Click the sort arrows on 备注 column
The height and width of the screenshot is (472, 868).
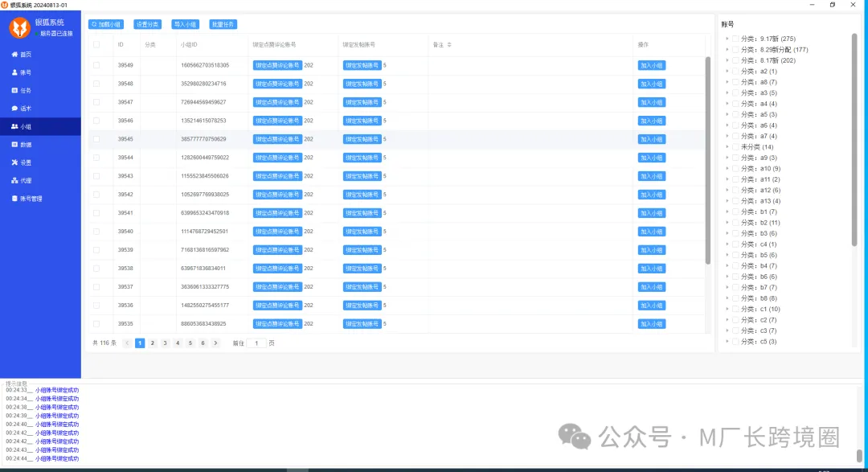[449, 45]
